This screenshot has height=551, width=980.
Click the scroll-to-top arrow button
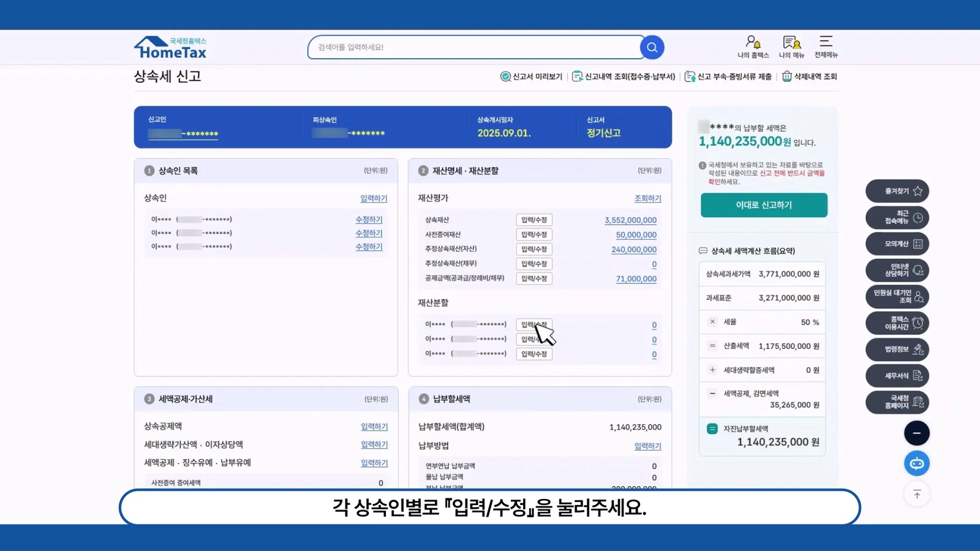pyautogui.click(x=917, y=494)
